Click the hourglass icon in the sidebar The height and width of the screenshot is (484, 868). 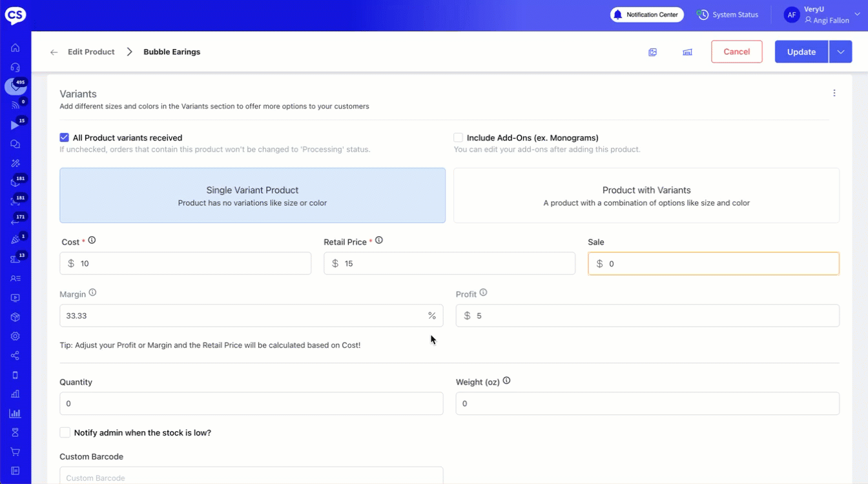coord(15,432)
